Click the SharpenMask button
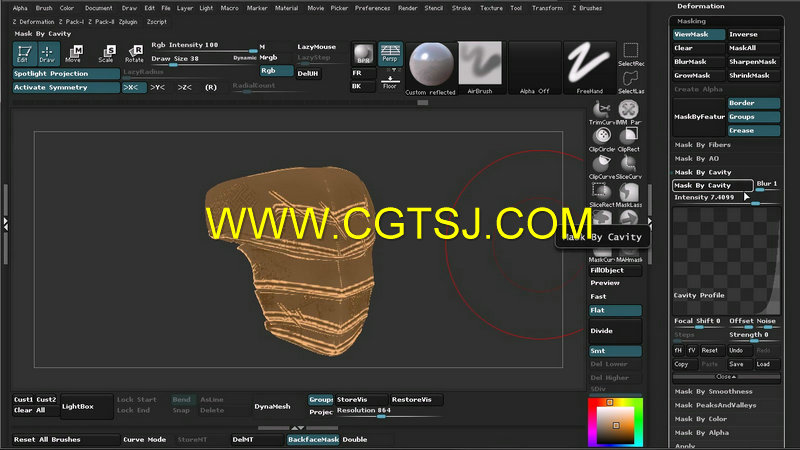The height and width of the screenshot is (450, 800). tap(754, 62)
